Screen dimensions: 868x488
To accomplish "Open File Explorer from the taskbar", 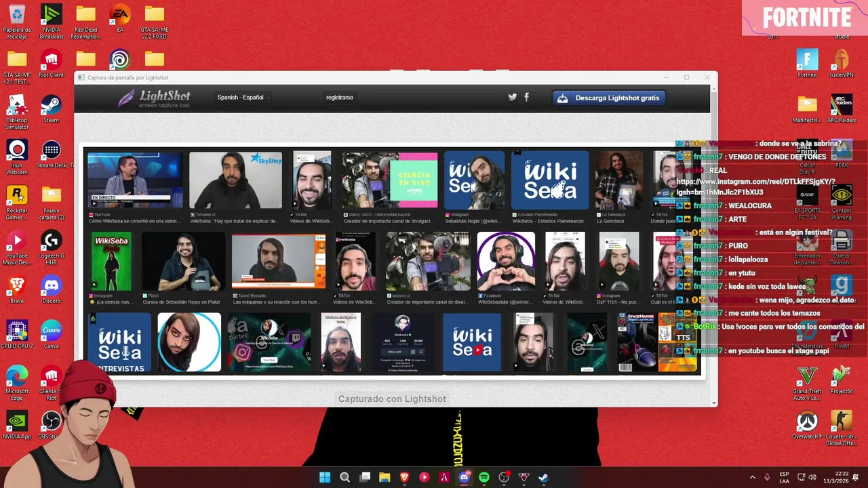I will tap(384, 477).
